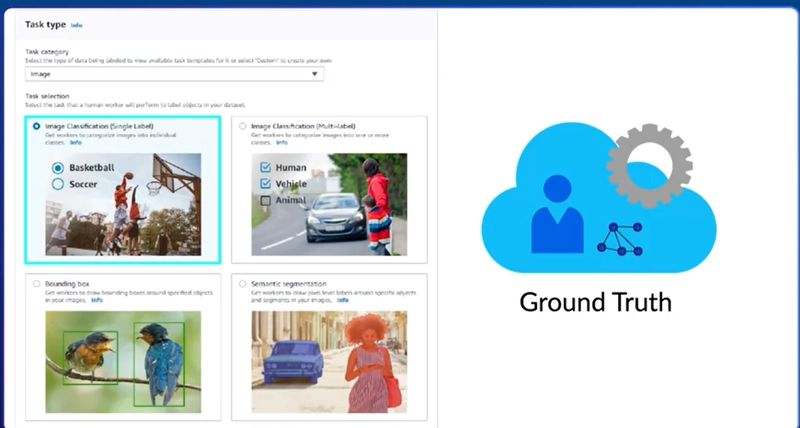Click the basketball example image
800x428 pixels.
click(123, 205)
